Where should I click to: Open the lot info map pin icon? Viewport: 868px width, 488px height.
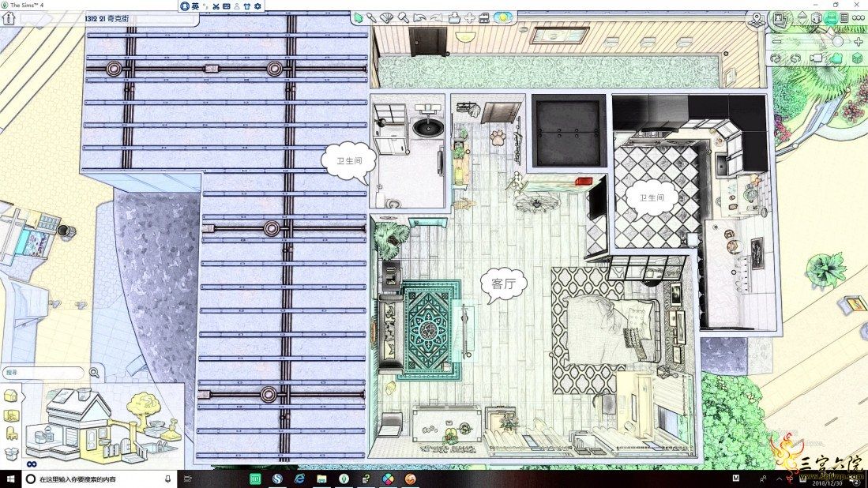757,20
